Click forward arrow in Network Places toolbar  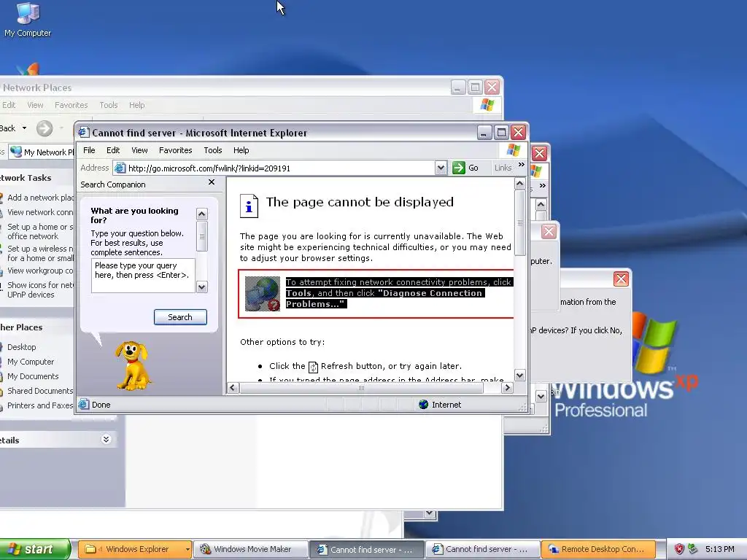pyautogui.click(x=44, y=128)
